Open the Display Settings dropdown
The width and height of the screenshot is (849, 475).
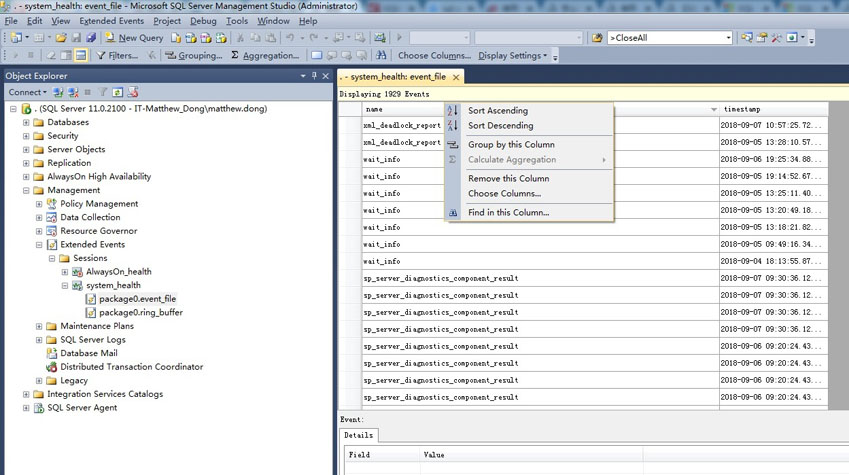[512, 56]
